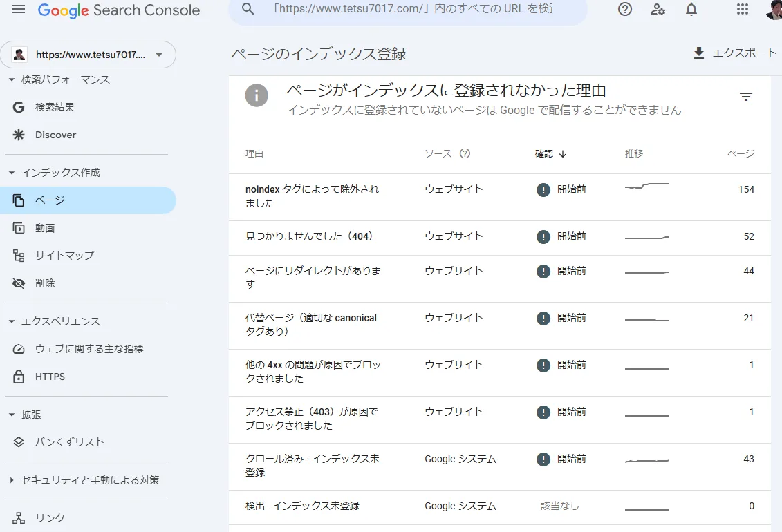Screen dimensions: 782x532
Task: Click the Google Search Console logo
Action: pyautogui.click(x=119, y=10)
